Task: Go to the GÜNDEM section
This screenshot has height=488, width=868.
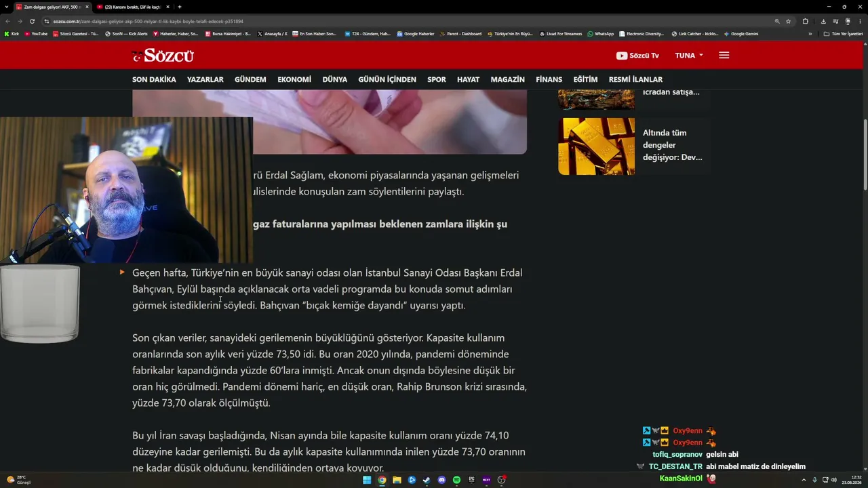Action: pos(250,79)
